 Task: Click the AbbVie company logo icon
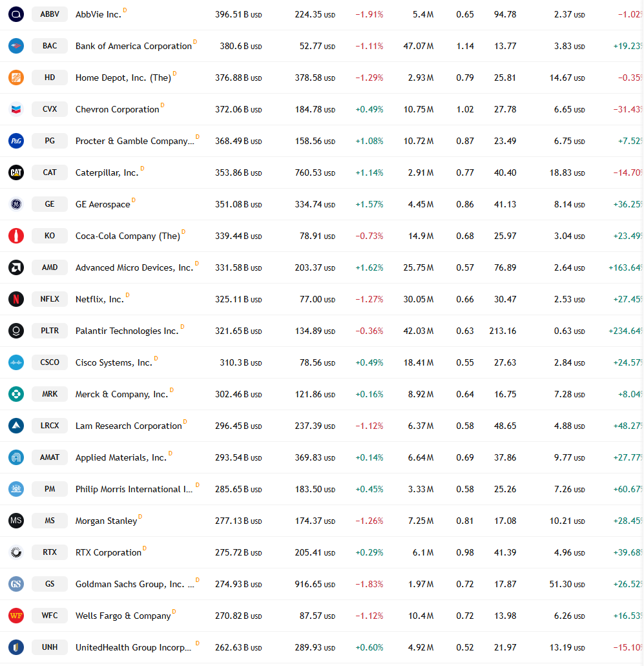pos(16,14)
